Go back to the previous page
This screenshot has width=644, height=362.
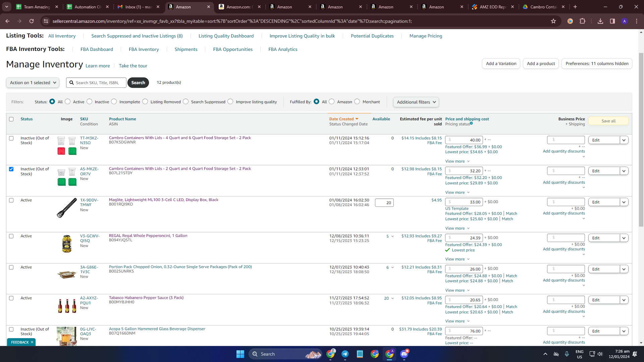coord(7,21)
